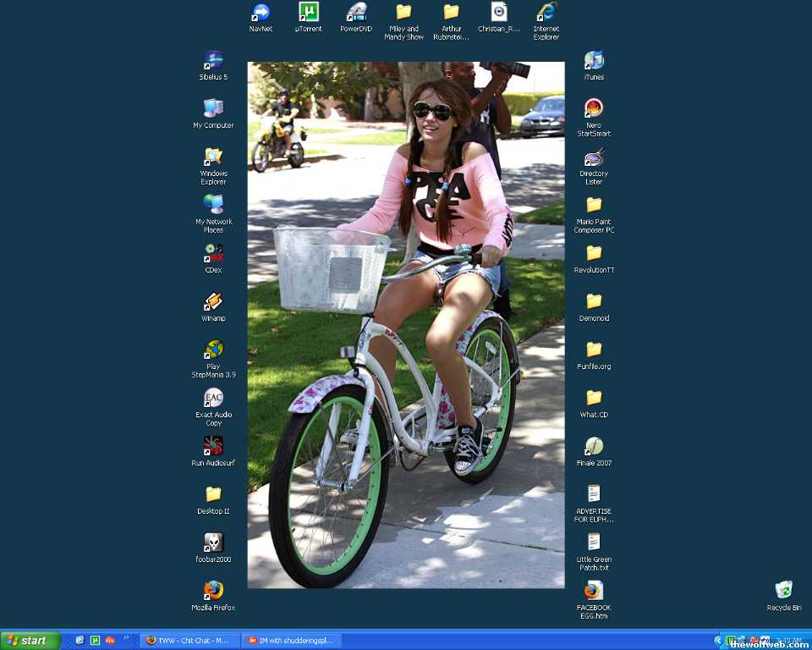Select the Sibelius 5 desktop icon
The image size is (812, 650).
[x=213, y=61]
